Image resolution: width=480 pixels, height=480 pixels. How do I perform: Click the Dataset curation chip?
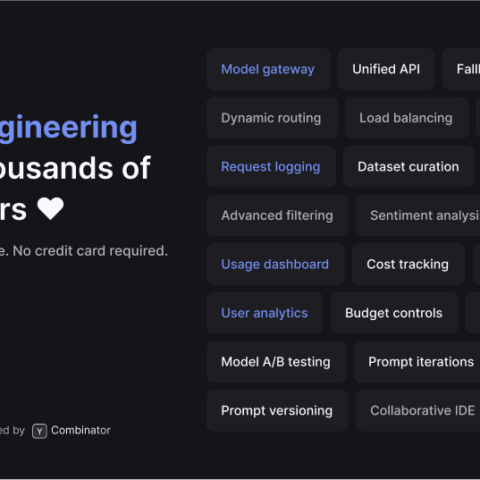click(x=408, y=167)
